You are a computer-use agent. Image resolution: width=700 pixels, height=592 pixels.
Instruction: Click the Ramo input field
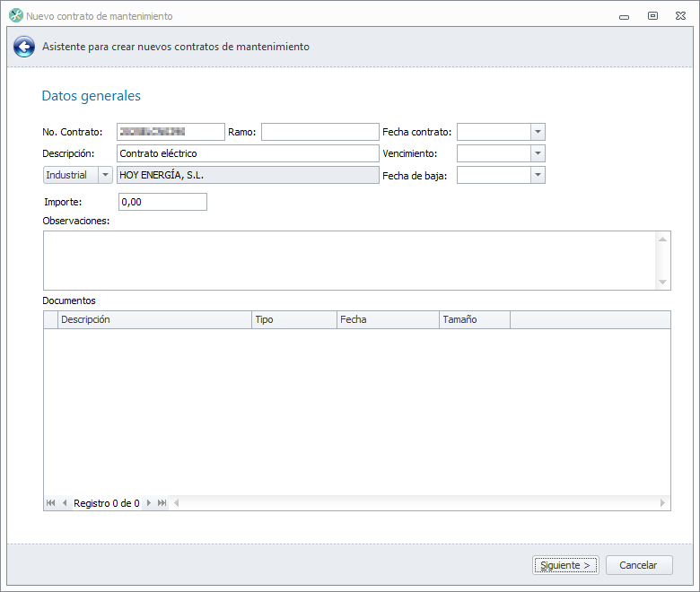320,132
